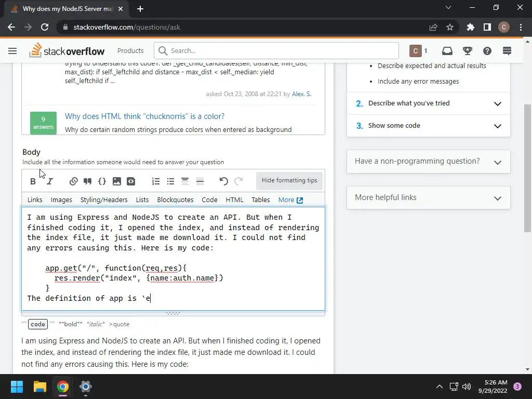
Task: Open the 'chucknorris is a color' question
Action: [x=144, y=116]
